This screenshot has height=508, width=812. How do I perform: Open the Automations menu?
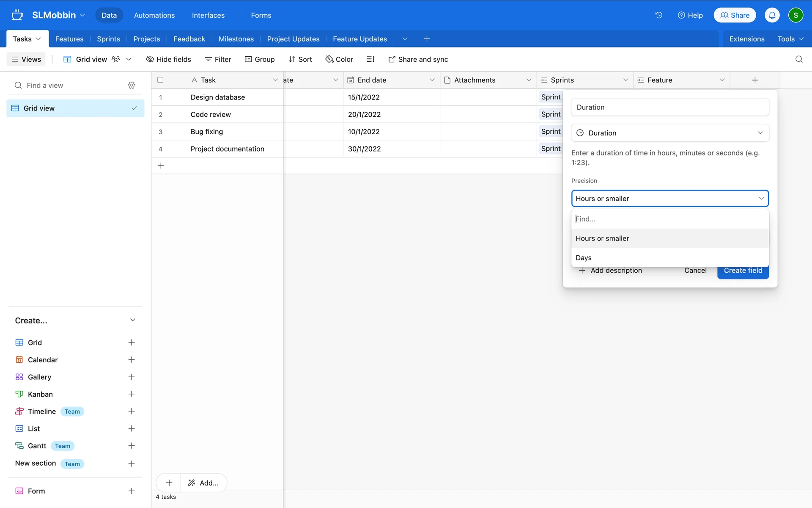pos(154,15)
